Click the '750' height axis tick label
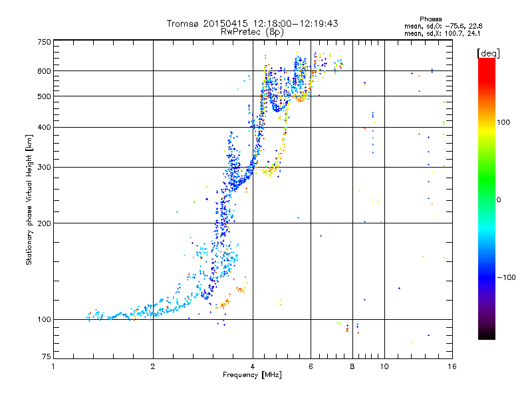 pos(44,42)
